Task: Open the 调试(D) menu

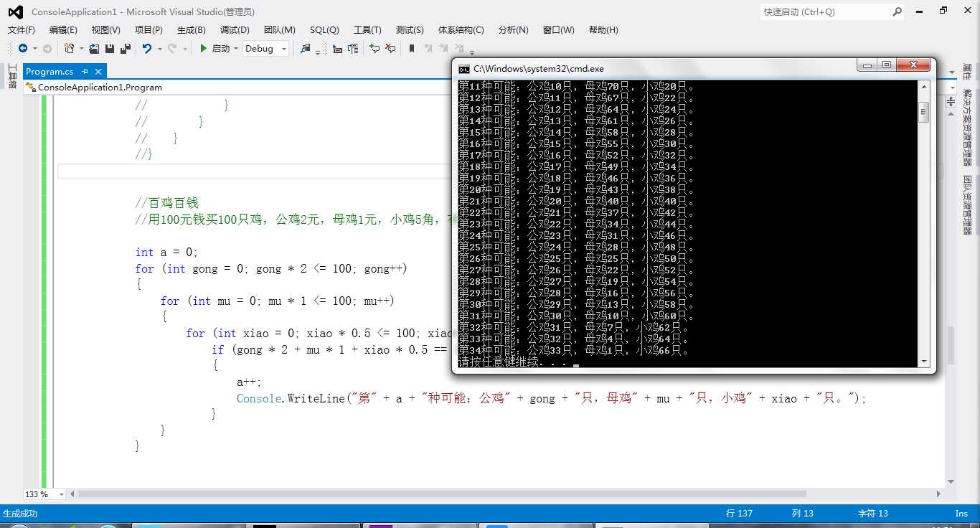Action: click(x=235, y=29)
